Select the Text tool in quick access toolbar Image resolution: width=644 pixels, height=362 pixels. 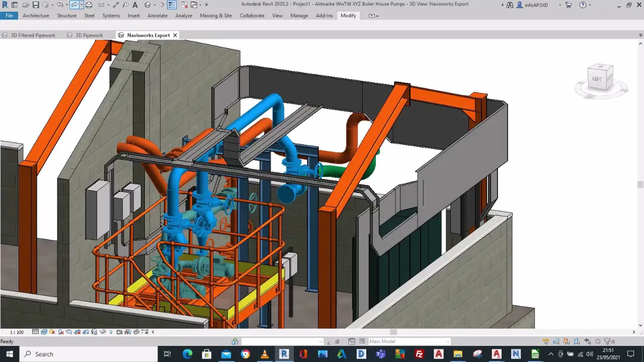tap(135, 5)
